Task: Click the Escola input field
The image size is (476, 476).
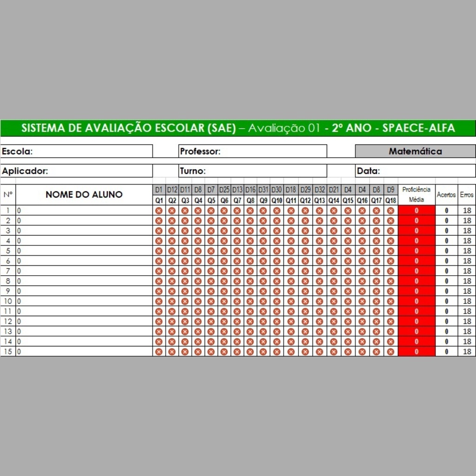Action: pyautogui.click(x=77, y=151)
